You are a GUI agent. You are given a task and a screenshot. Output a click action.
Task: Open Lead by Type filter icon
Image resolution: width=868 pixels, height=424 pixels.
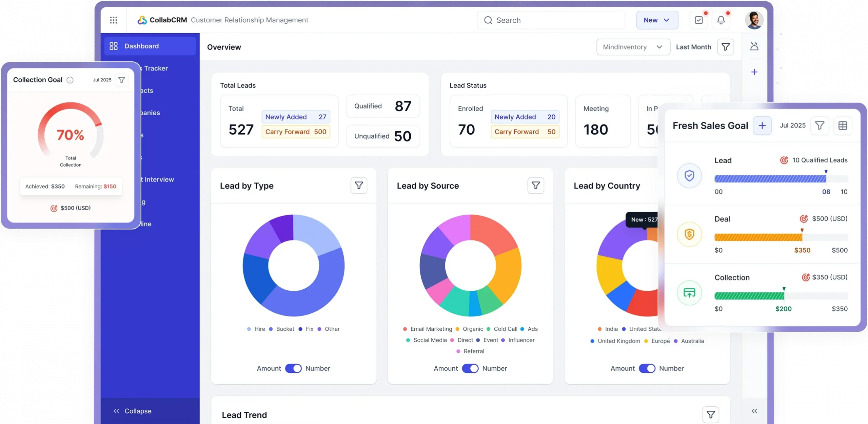[x=359, y=186]
